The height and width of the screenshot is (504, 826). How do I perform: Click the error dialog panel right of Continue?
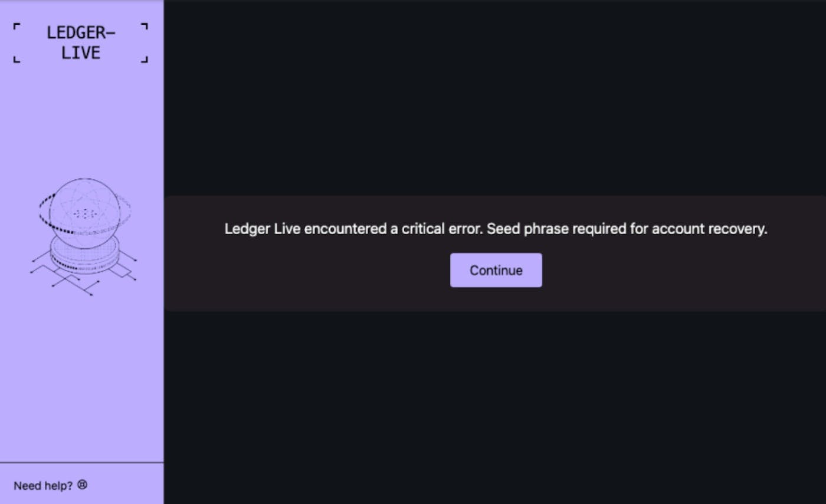pos(683,270)
